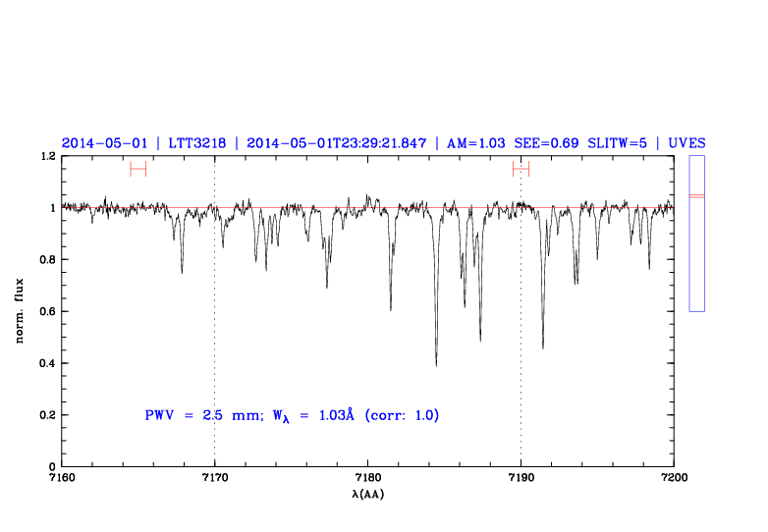Image resolution: width=768 pixels, height=532 pixels.
Task: Click the red range marker near 7165
Action: (x=137, y=169)
